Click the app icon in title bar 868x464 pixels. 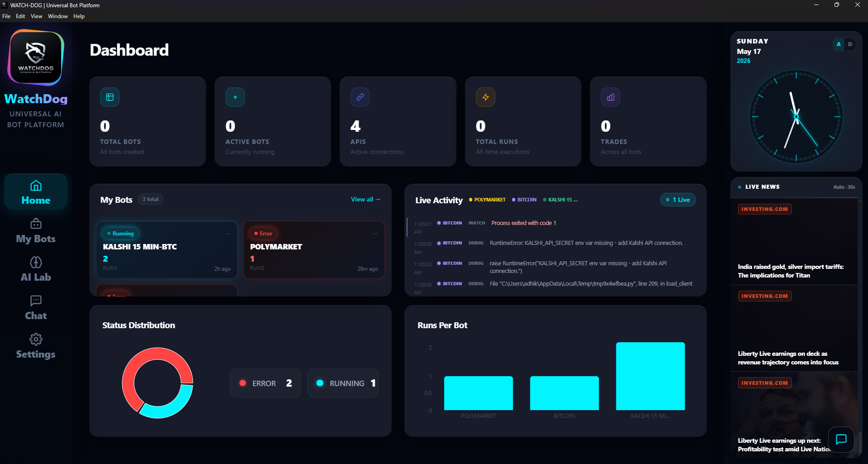5,5
